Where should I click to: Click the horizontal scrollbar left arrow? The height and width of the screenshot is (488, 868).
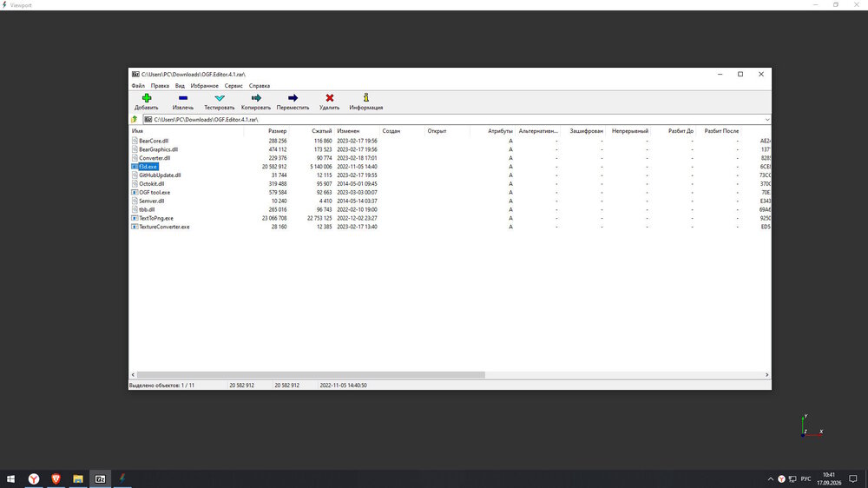(x=132, y=375)
